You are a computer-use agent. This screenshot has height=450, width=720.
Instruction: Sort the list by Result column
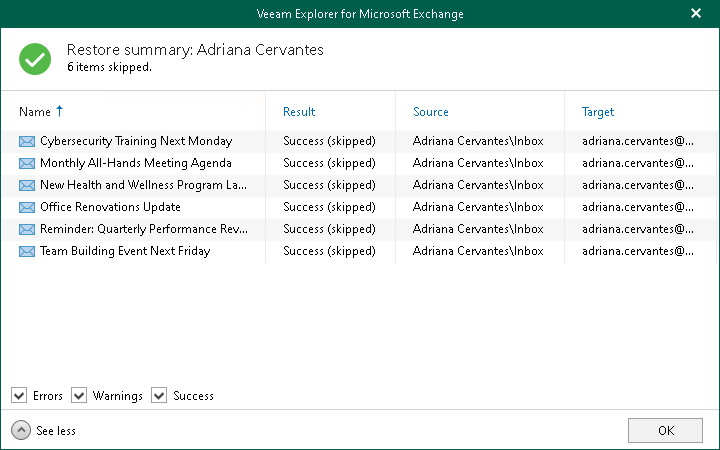299,112
